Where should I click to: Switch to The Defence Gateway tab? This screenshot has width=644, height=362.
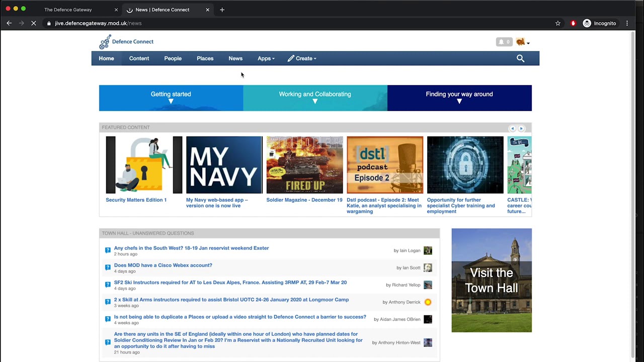68,10
